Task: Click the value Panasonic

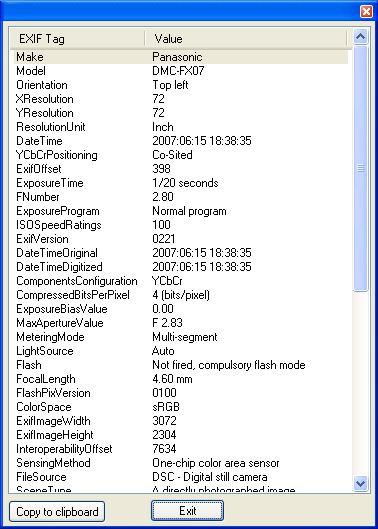Action: 177,57
